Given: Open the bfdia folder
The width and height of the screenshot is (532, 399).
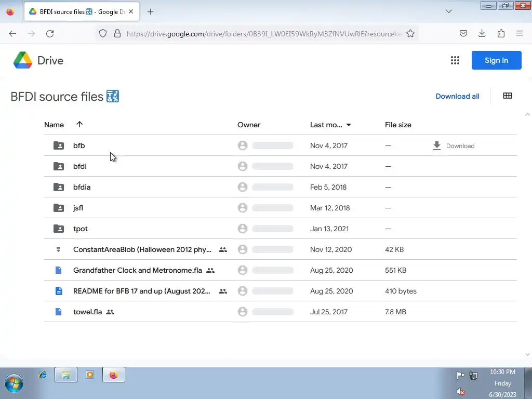Looking at the screenshot, I should [x=82, y=187].
